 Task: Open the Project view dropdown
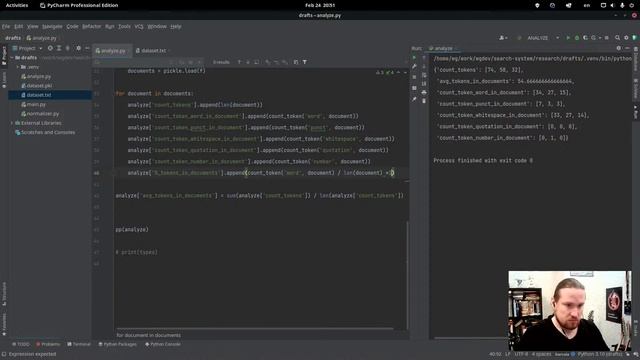pos(28,48)
